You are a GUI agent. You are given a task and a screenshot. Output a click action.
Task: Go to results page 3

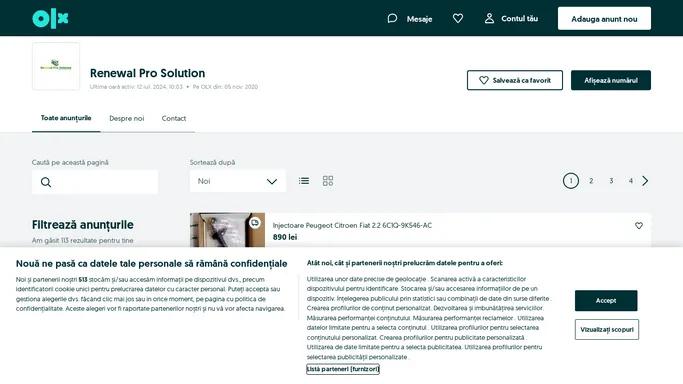pos(611,181)
